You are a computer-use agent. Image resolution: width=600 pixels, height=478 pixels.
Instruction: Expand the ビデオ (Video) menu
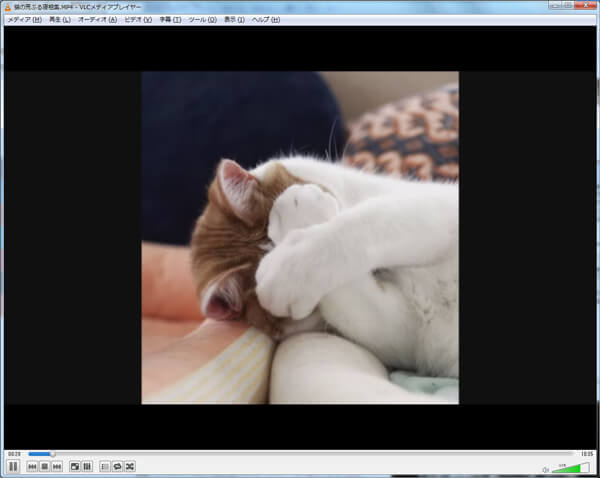(x=138, y=19)
